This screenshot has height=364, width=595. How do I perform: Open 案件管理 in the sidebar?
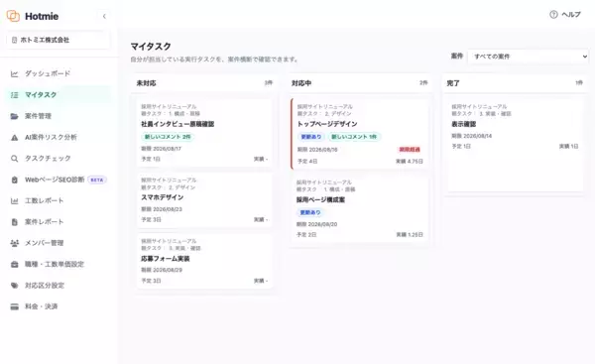coord(59,116)
